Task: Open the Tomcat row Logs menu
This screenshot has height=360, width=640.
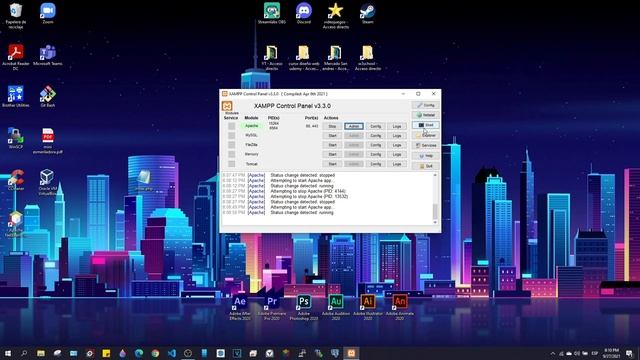Action: [397, 164]
